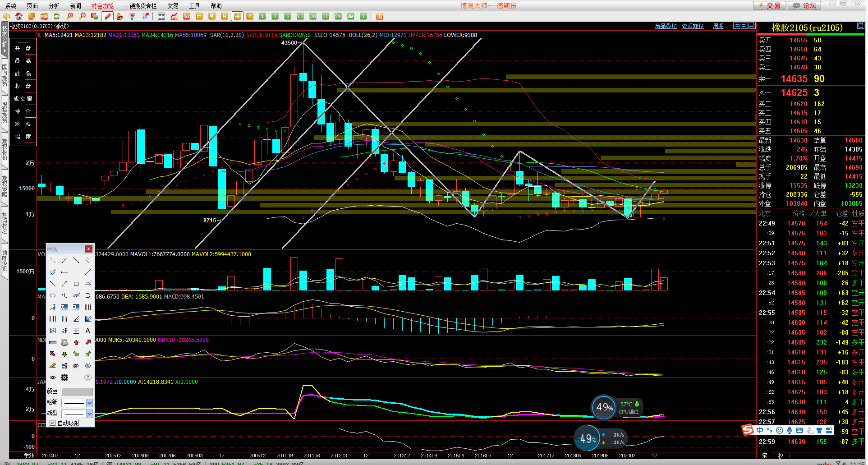Switch to 国内期货 side tab
This screenshot has height=465, width=868.
(x=5, y=75)
